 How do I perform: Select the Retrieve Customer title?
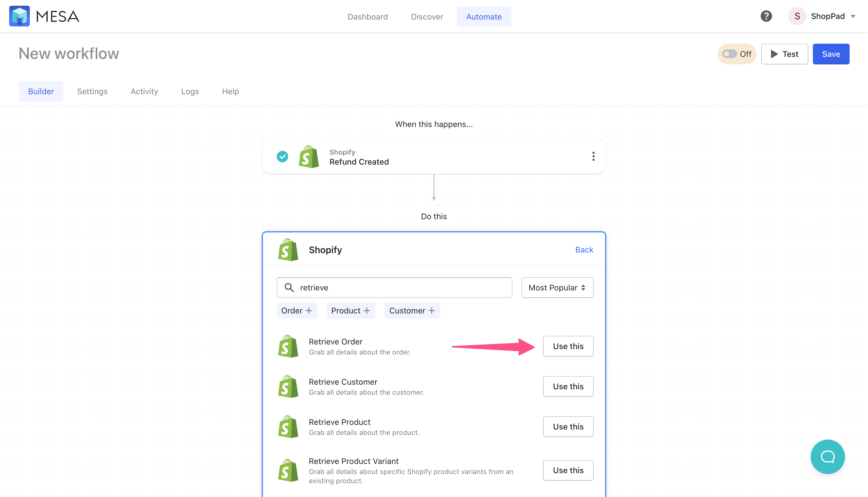click(343, 382)
